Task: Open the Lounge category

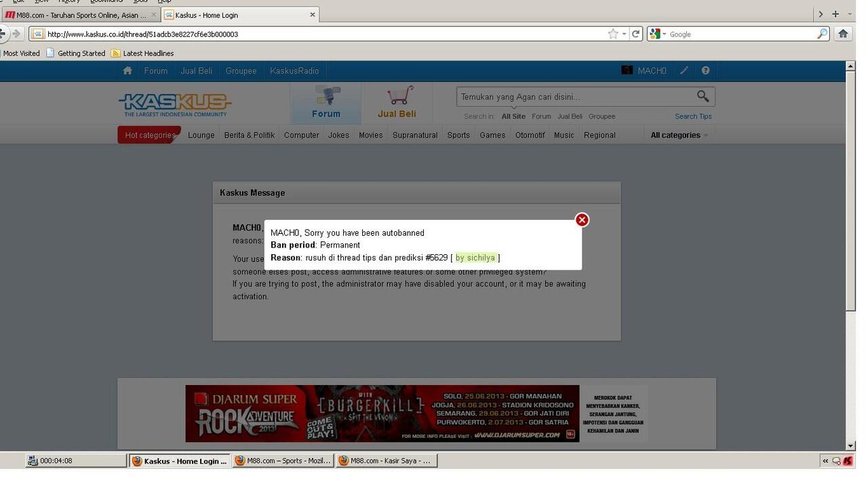Action: 201,135
